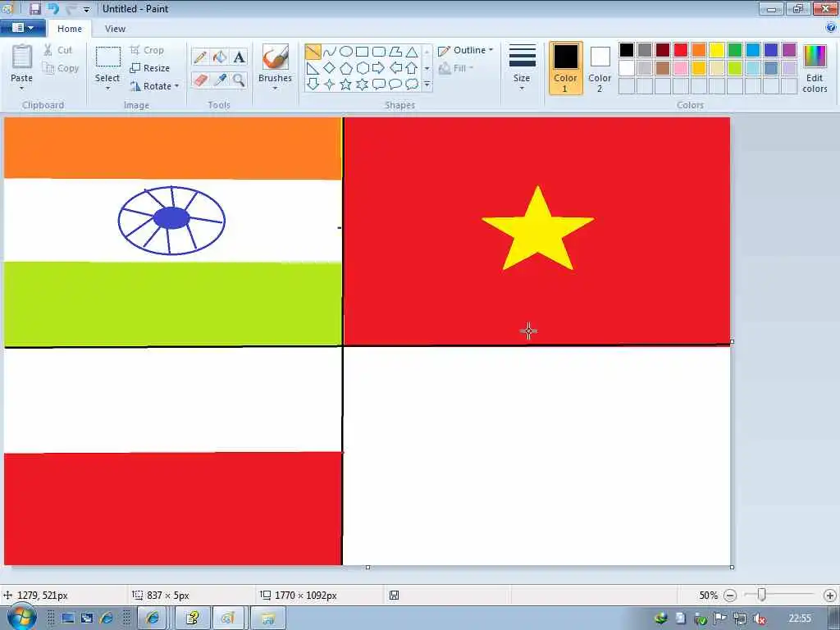The width and height of the screenshot is (840, 630).
Task: Choose the Hexagon shape
Action: [x=362, y=68]
